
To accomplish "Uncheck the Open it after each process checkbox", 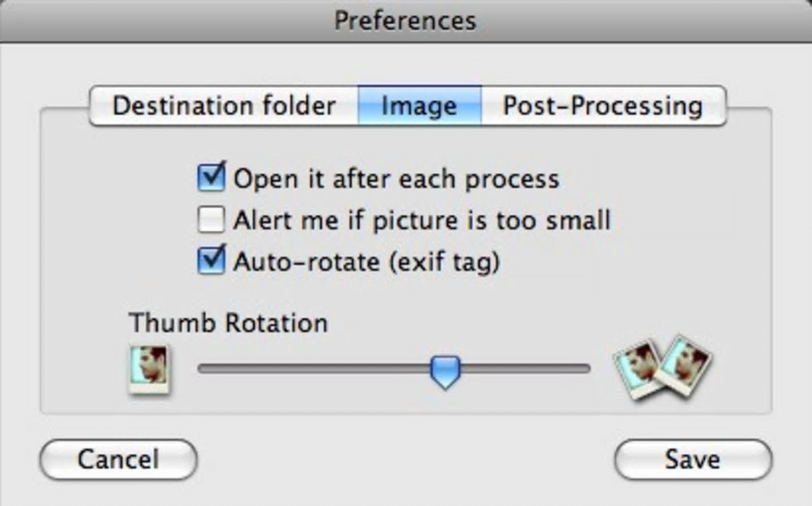I will pos(211,178).
